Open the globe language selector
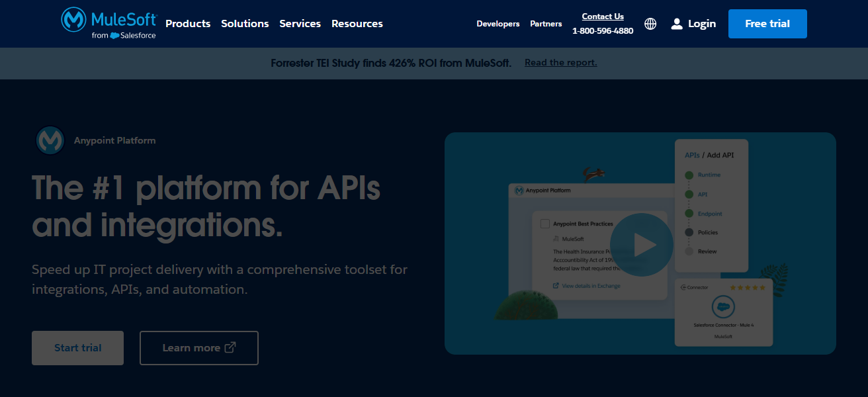The width and height of the screenshot is (868, 397). tap(650, 24)
